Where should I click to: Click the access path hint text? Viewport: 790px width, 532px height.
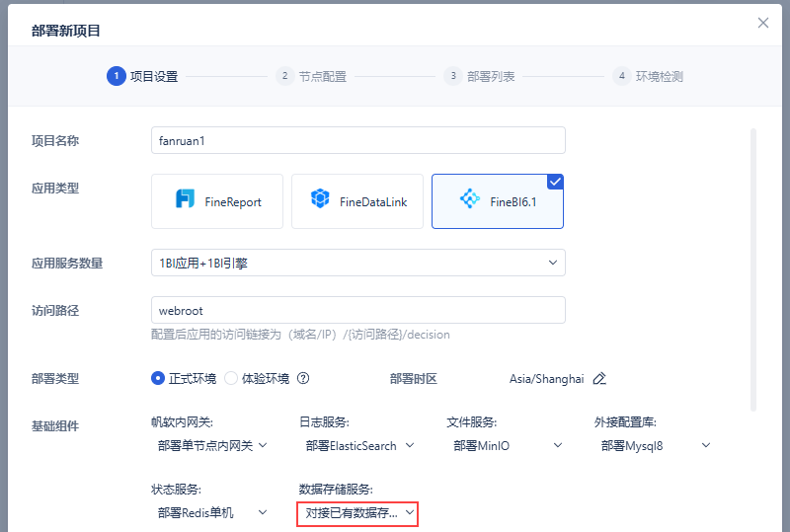(300, 335)
